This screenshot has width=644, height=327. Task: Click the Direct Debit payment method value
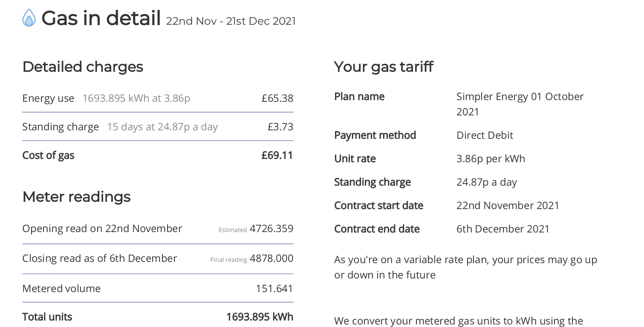485,135
